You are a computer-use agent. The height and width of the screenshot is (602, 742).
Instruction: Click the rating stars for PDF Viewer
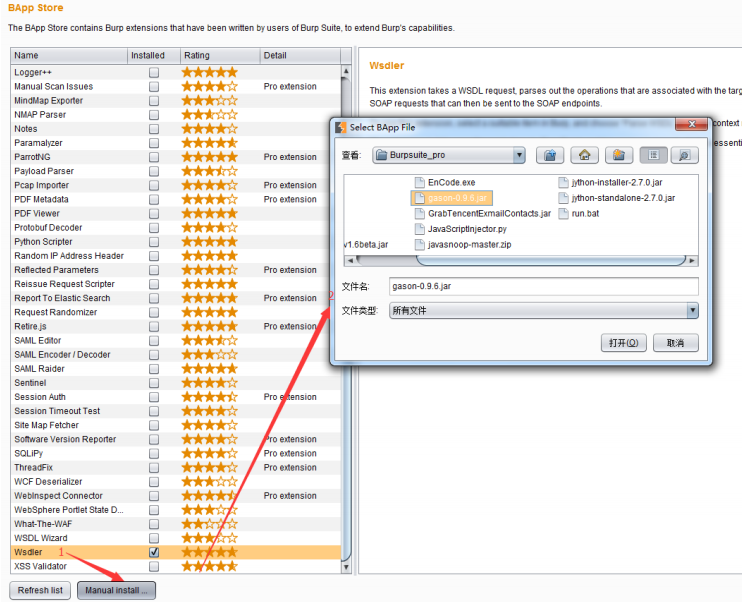(210, 213)
